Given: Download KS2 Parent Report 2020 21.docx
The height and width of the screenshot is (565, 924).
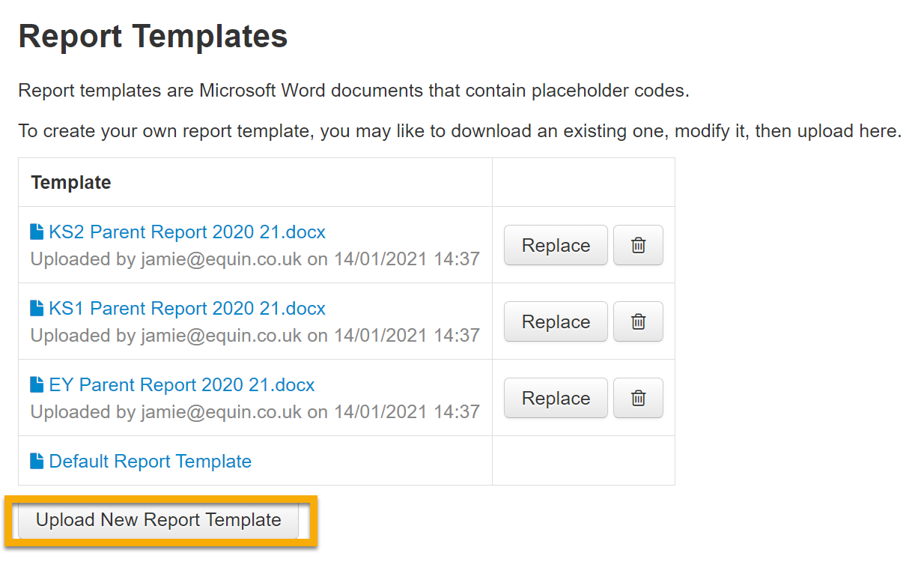Looking at the screenshot, I should (x=187, y=232).
